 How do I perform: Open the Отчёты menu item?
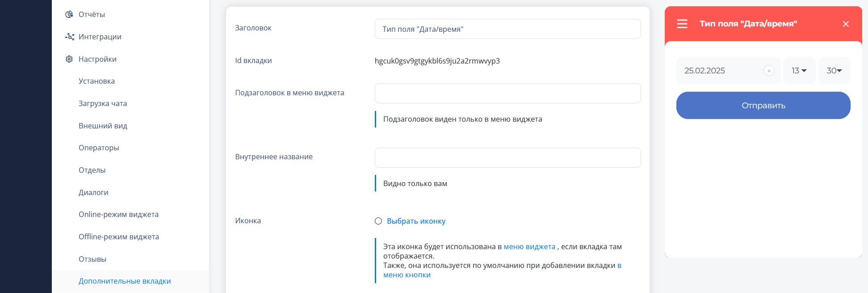(x=92, y=14)
